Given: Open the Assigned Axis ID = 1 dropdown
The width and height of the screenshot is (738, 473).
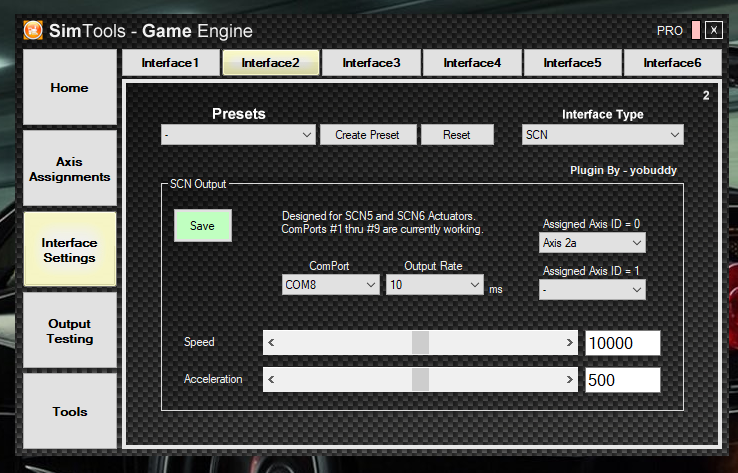Looking at the screenshot, I should tap(592, 290).
